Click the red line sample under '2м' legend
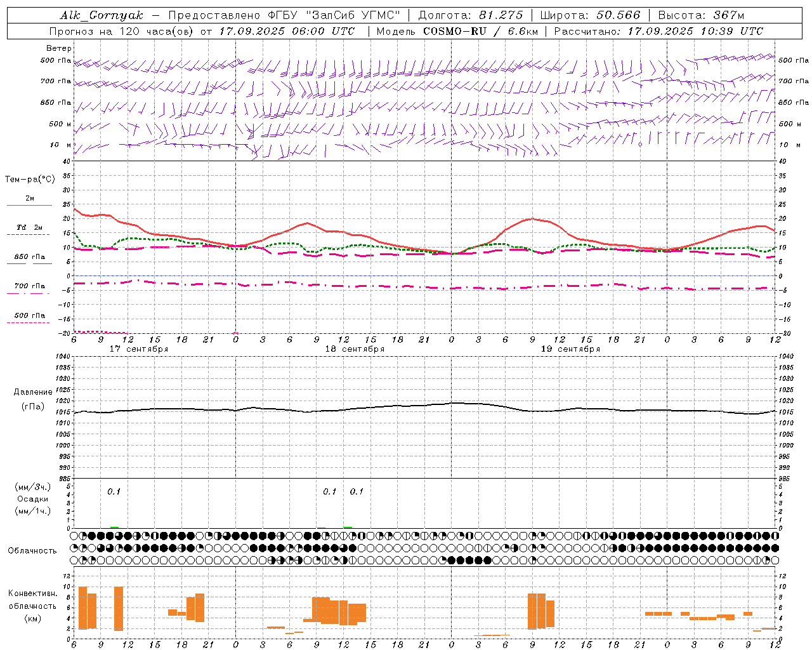 click(29, 206)
